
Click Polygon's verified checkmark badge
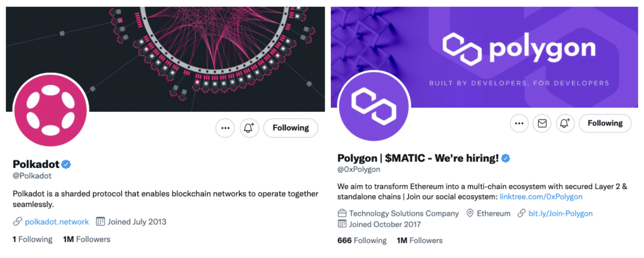[506, 158]
